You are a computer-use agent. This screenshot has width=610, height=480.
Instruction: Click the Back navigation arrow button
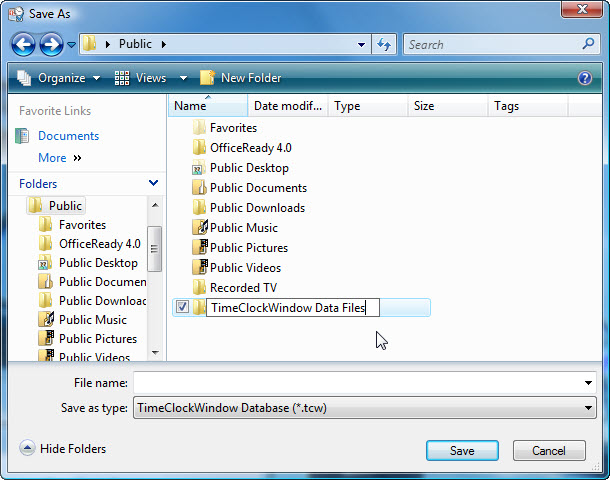point(23,44)
